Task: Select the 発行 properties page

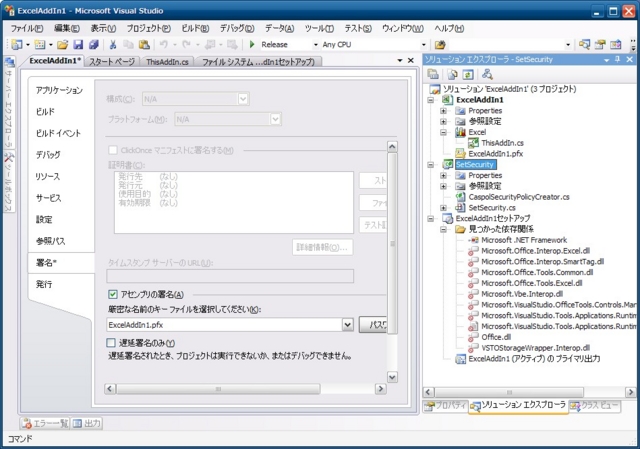Action: point(44,284)
